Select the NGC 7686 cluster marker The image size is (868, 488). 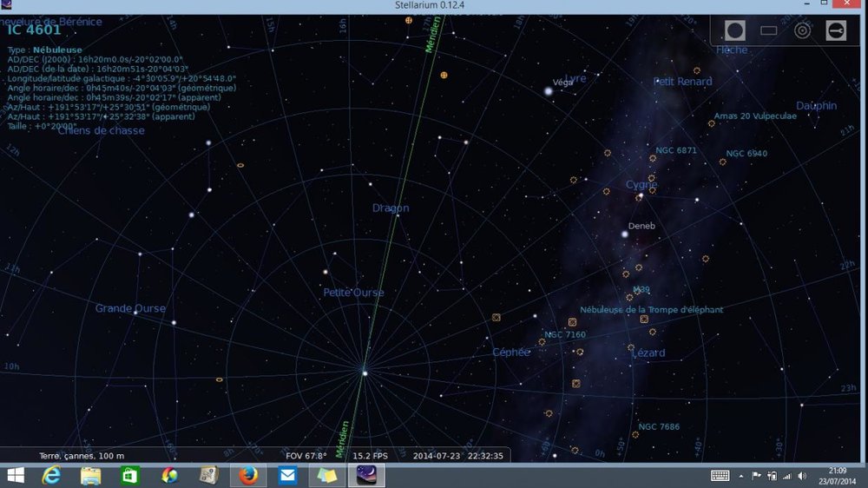pyautogui.click(x=635, y=435)
